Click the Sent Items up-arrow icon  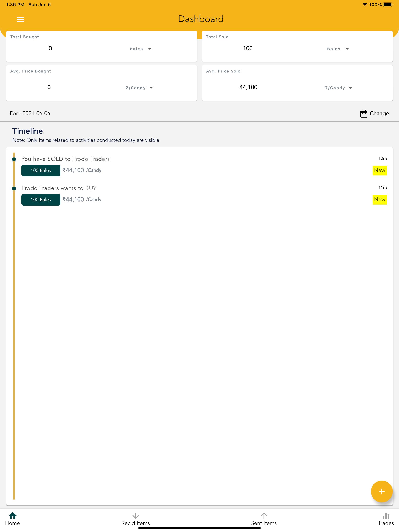[264, 515]
